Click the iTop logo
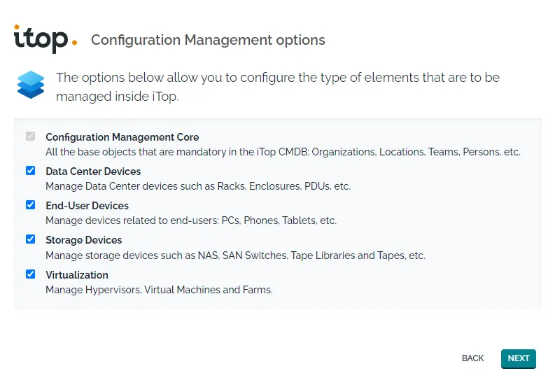 pos(45,38)
